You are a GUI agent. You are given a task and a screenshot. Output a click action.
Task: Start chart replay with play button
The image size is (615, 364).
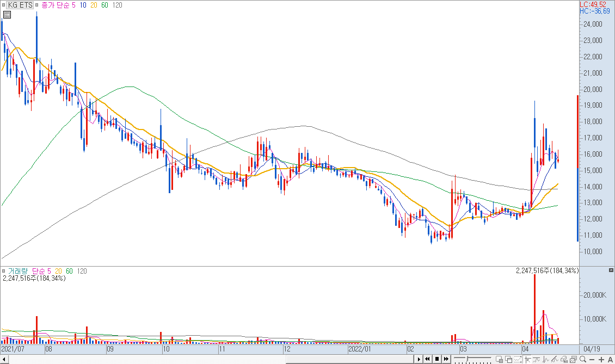[419, 359]
